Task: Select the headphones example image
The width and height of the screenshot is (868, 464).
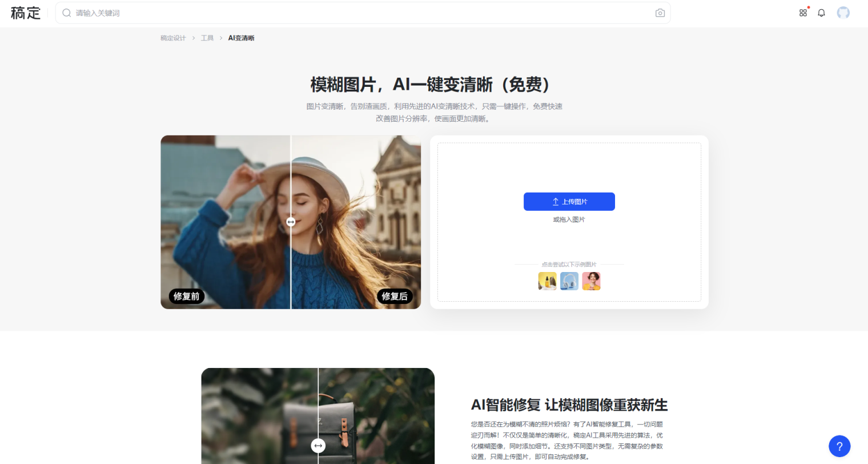Action: coord(569,281)
